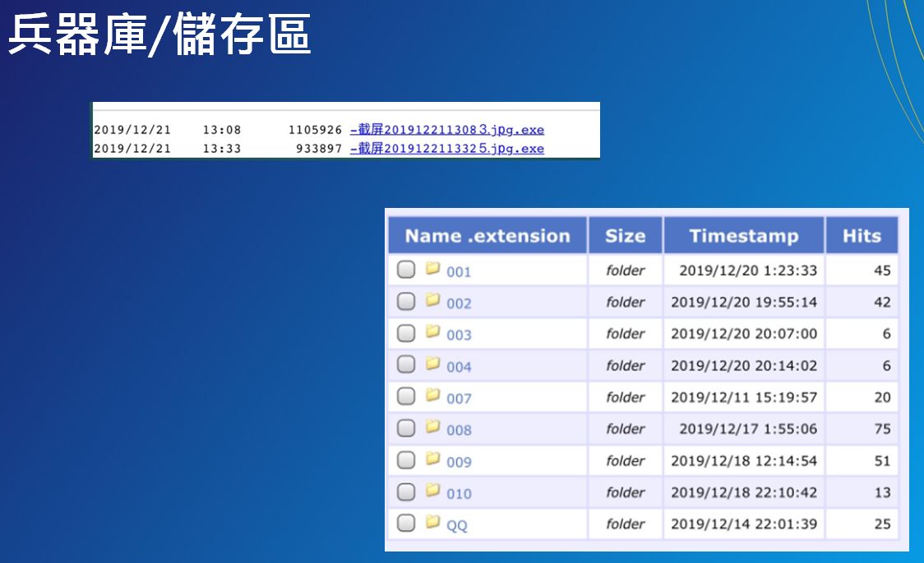Click the folder icon beside 003
Screen dimensions: 924x563
click(433, 331)
